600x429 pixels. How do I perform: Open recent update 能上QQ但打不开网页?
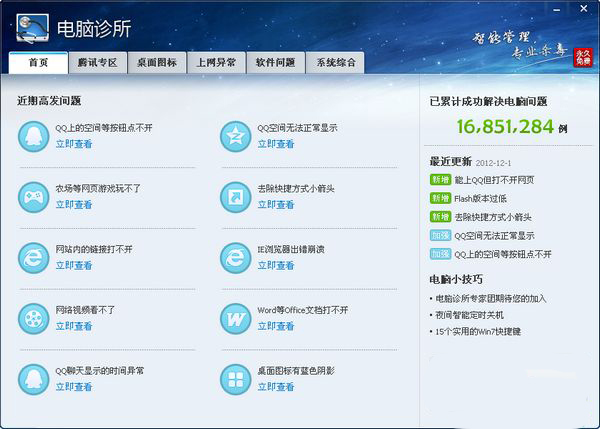494,180
